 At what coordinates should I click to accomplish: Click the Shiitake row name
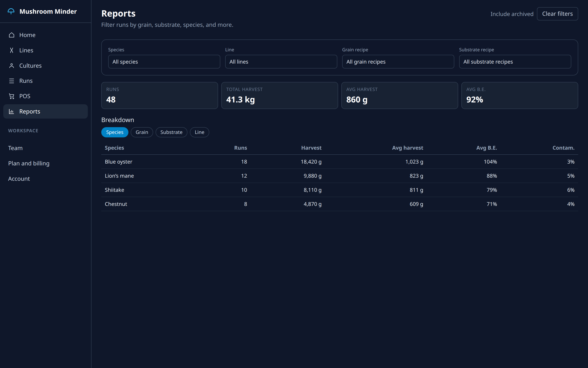coord(115,190)
